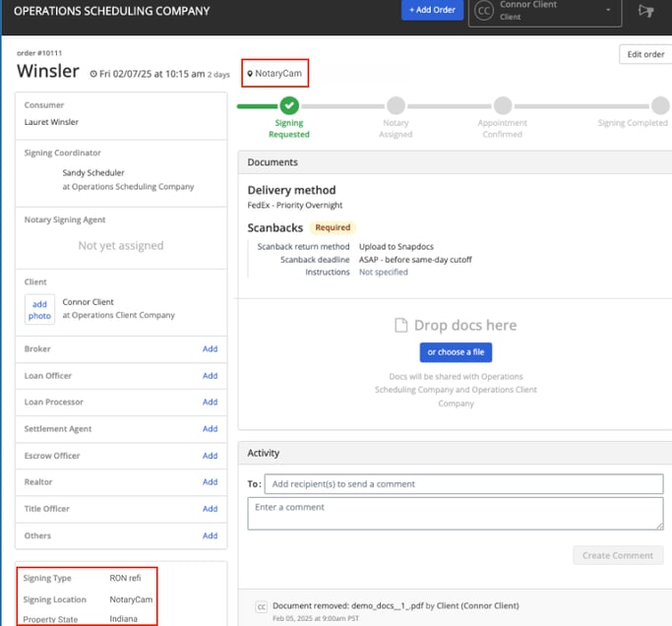Click the clock icon beside appointment date
The width and height of the screenshot is (672, 626).
click(x=93, y=74)
